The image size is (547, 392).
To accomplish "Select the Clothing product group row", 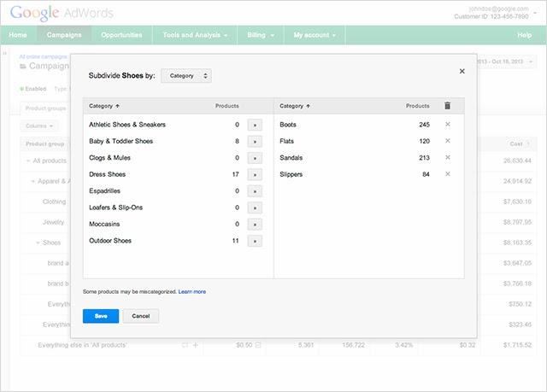I will (54, 202).
